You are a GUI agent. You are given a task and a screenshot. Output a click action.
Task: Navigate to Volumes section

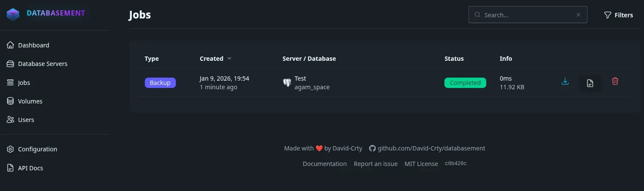click(x=30, y=101)
